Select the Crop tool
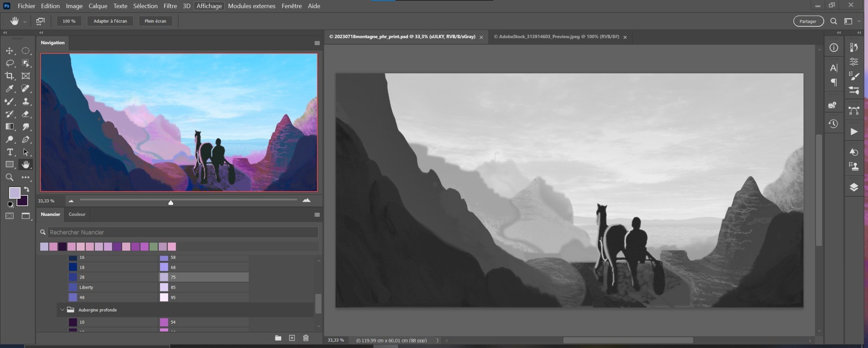868x348 pixels. coord(9,76)
